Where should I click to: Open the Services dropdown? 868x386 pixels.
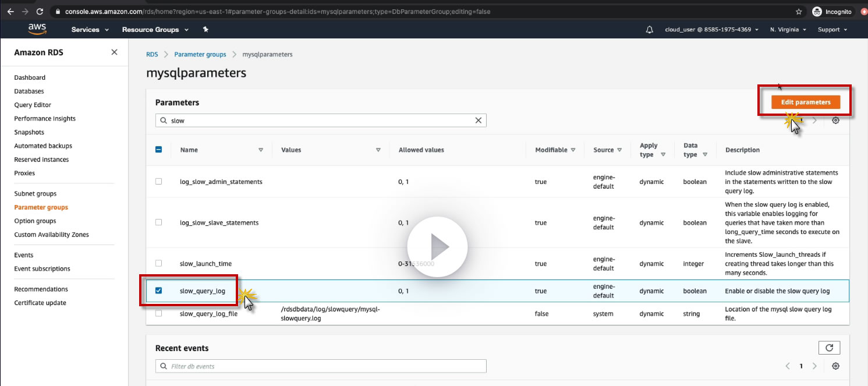click(90, 30)
